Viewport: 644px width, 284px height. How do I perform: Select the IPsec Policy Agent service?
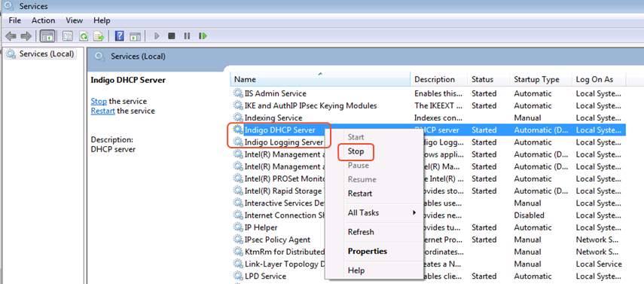[277, 240]
